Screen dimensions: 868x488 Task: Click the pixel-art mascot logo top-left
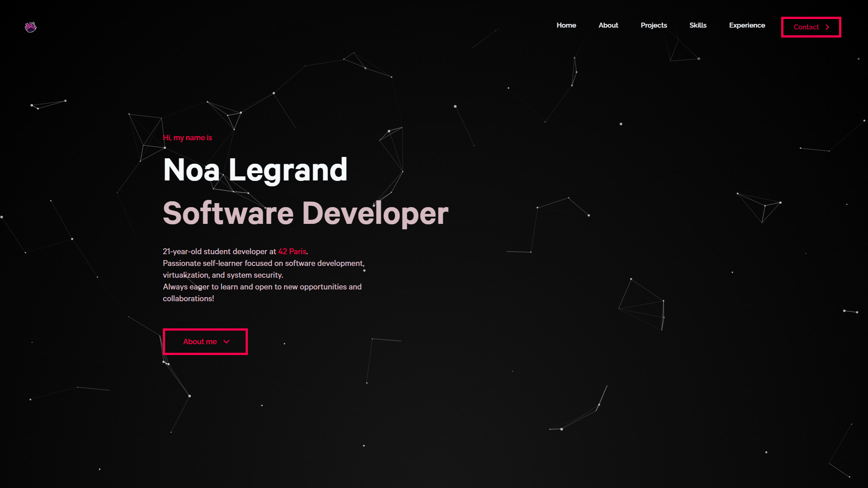point(30,27)
